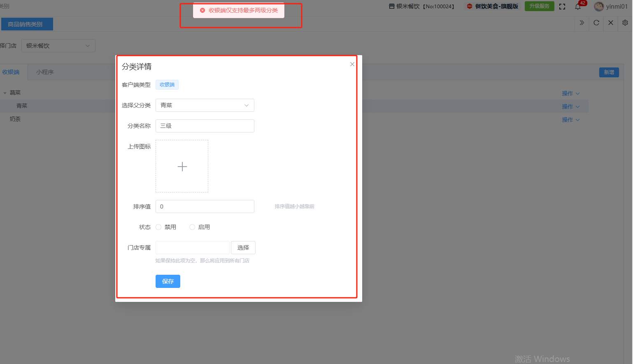Click the double-chevron tab scroll icon
The width and height of the screenshot is (633, 364).
click(x=582, y=23)
